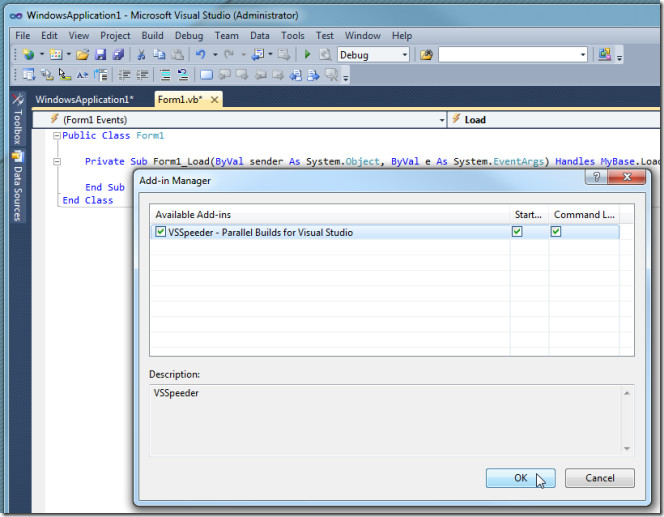664x517 pixels.
Task: Open the Toolbox side panel
Action: pos(18,119)
